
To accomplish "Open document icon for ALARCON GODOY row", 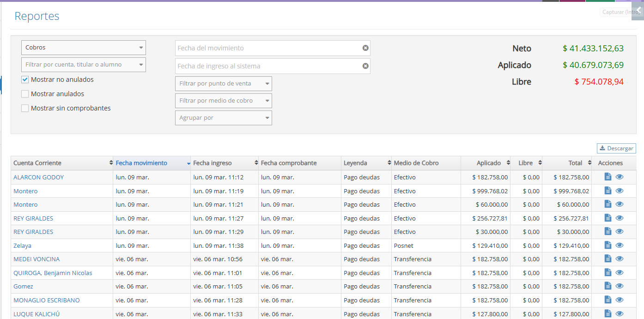I will click(x=608, y=177).
